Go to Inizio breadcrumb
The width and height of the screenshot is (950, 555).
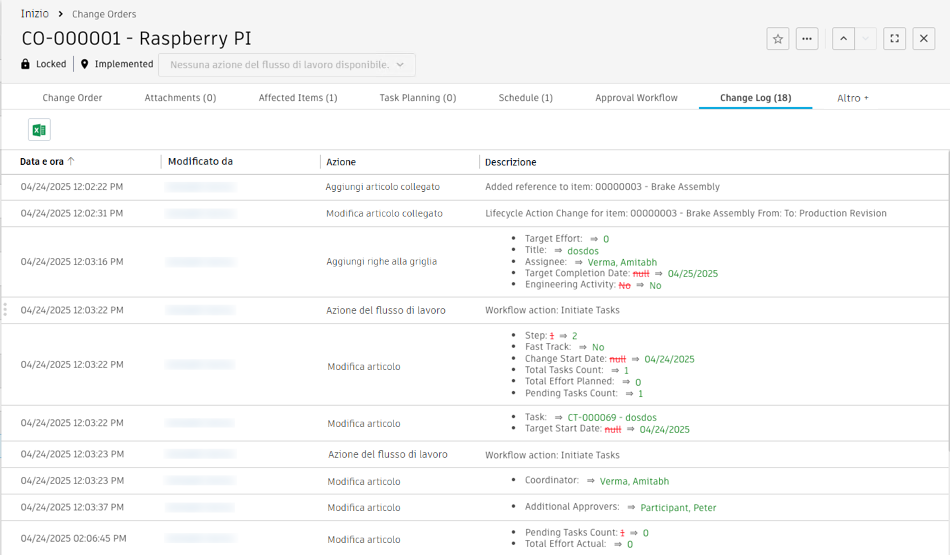point(35,14)
